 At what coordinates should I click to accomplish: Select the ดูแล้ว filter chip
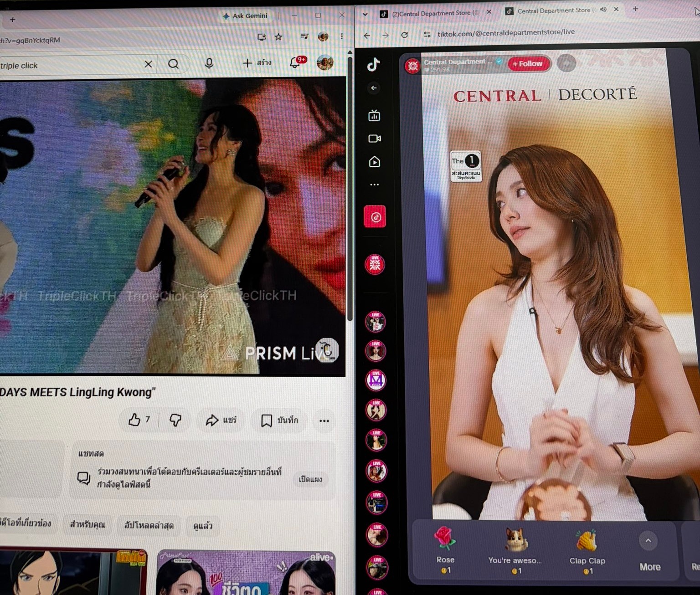[x=203, y=526]
